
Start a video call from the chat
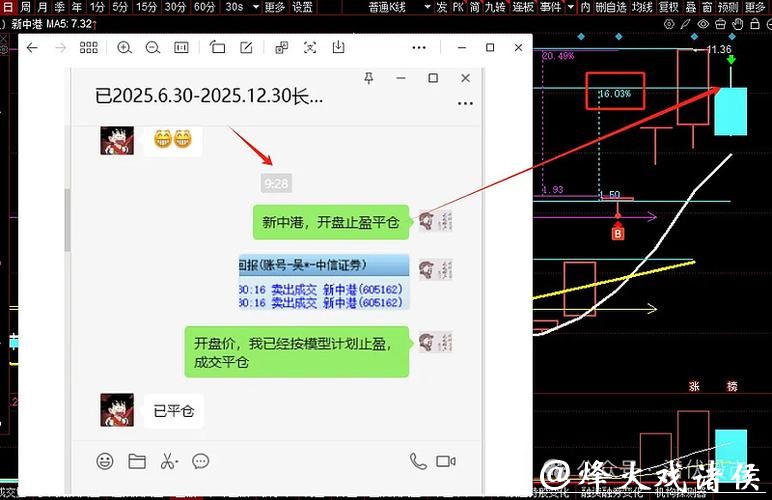tap(446, 462)
